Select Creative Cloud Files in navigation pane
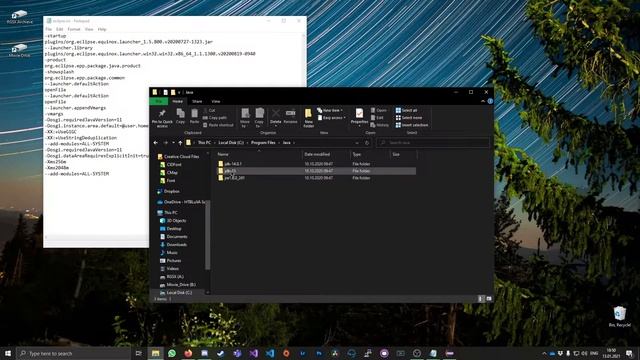Screen dimensions: 640x360 pyautogui.click(x=181, y=157)
